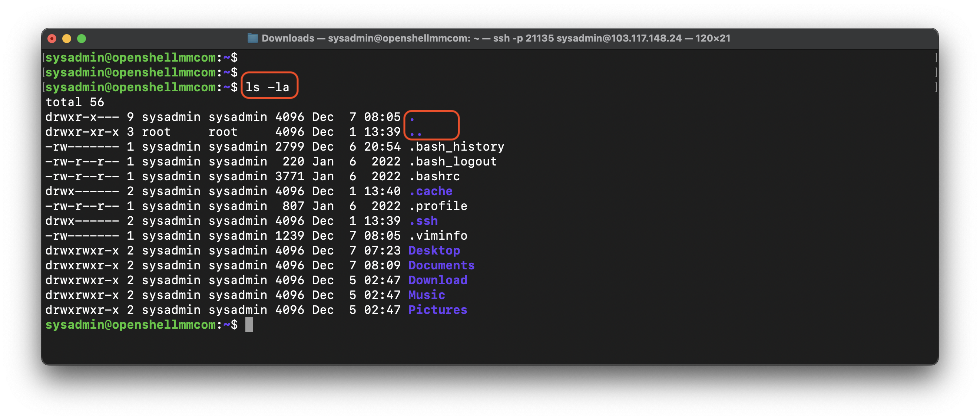Click the .bash_history file name
Viewport: 980px width, 420px height.
[x=456, y=147]
